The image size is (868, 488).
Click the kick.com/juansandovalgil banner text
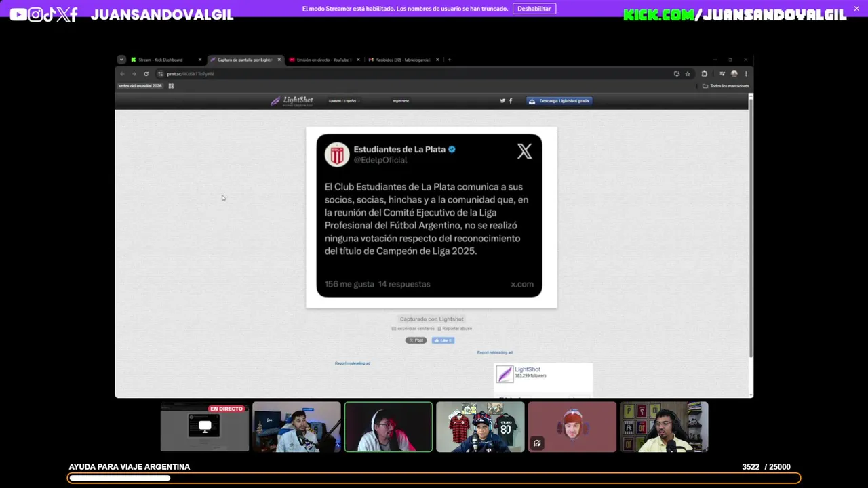tap(734, 15)
